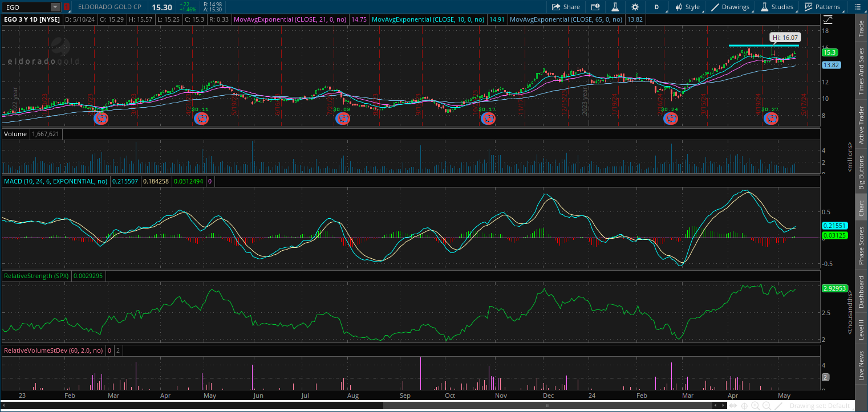The image size is (868, 412).
Task: Click the 13.82 moving average price axis label
Action: coord(831,66)
